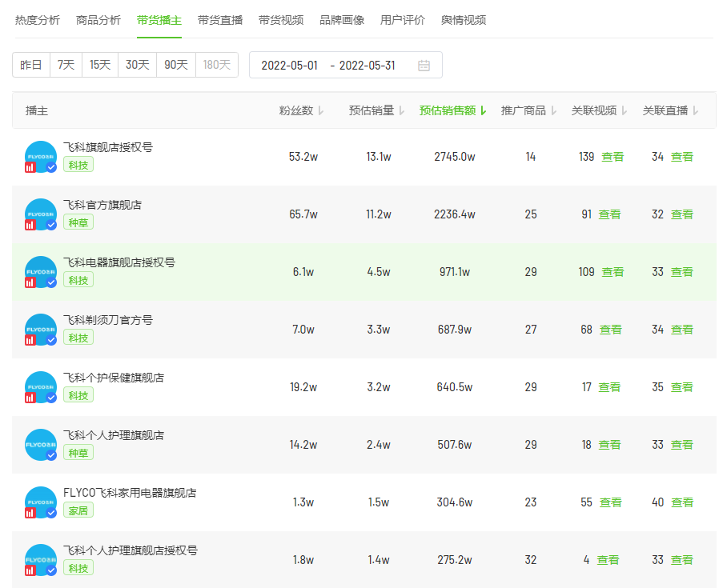Image resolution: width=719 pixels, height=588 pixels.
Task: View 34 livestreams of 飞科旗舰店授权号
Action: click(x=682, y=157)
